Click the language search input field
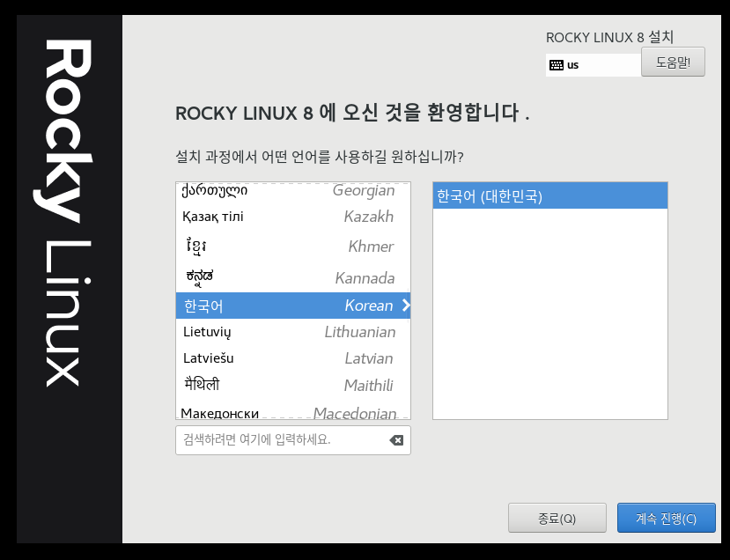Viewport: 730px width, 560px height. point(293,440)
